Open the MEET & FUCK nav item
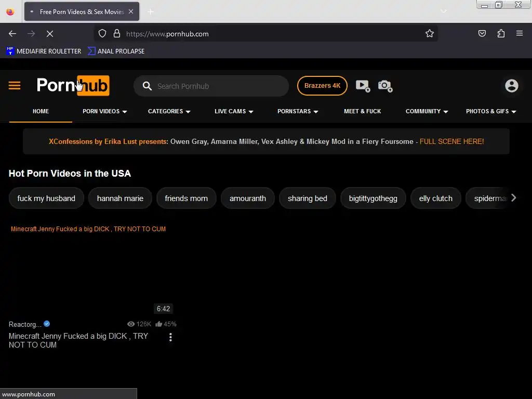 tap(362, 111)
